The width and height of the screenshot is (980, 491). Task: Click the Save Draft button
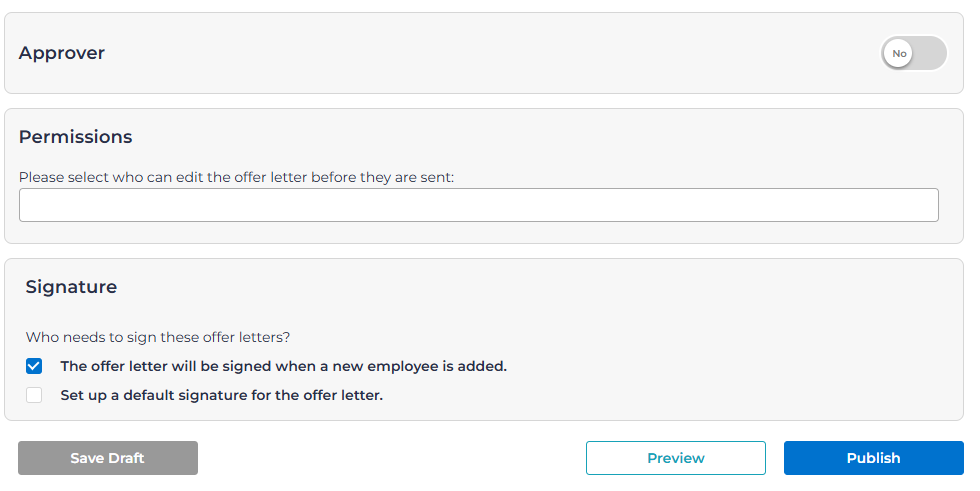tap(108, 458)
